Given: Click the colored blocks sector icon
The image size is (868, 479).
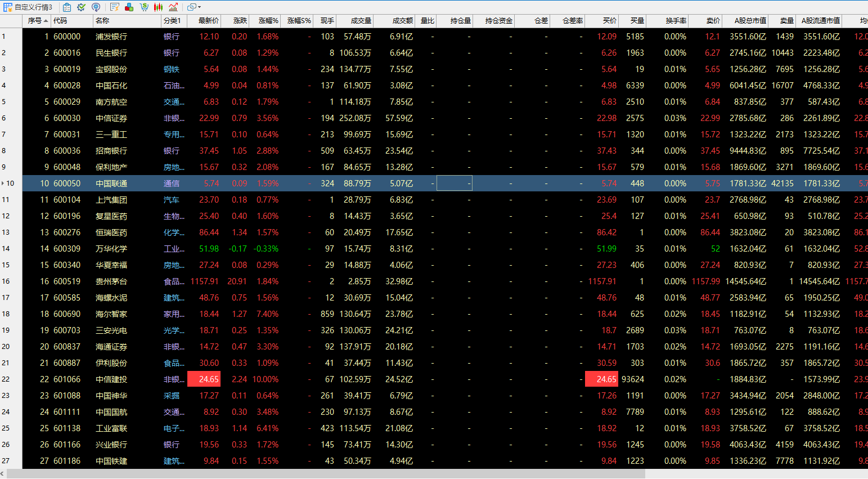Looking at the screenshot, I should 129,7.
